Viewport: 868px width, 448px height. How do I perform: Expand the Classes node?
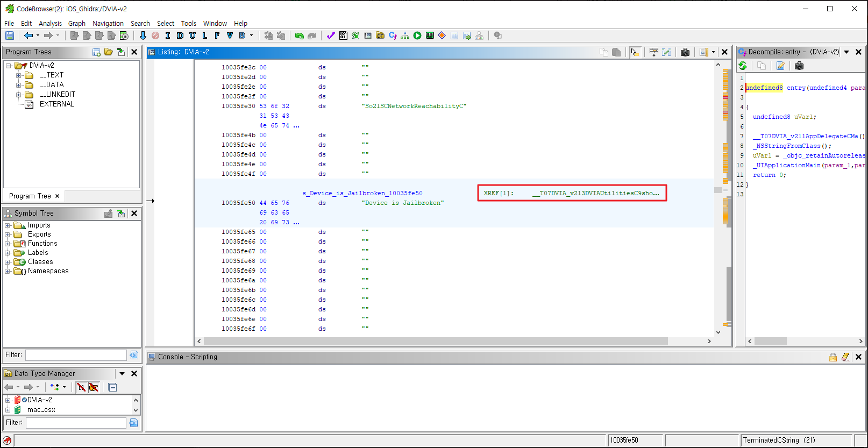point(8,262)
